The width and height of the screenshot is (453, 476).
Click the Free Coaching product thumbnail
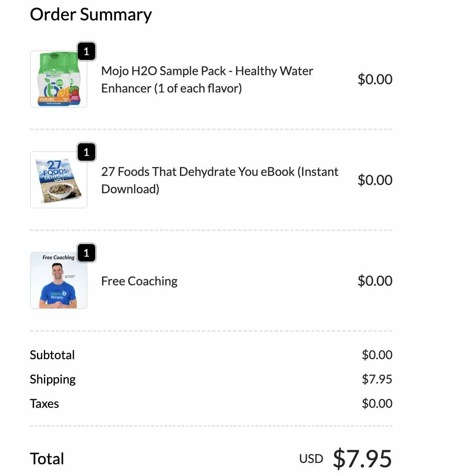pos(59,281)
